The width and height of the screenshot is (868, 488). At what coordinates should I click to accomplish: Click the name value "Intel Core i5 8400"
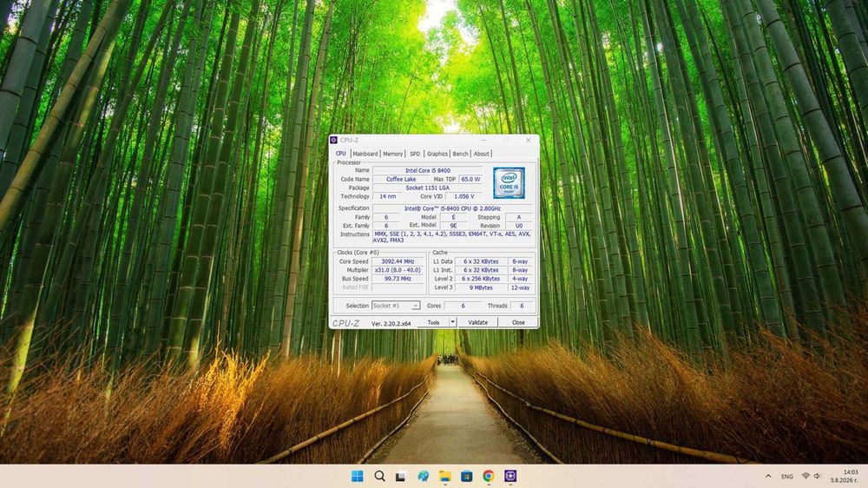427,170
